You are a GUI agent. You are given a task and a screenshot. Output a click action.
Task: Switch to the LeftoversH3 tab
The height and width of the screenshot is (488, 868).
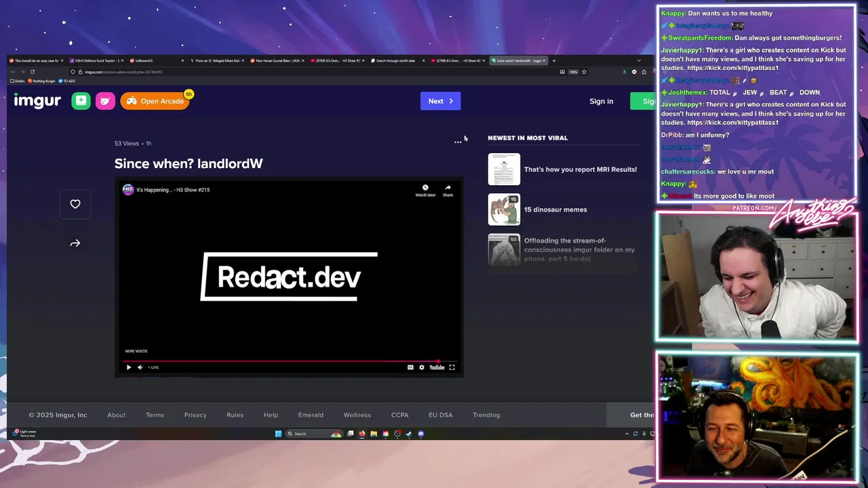(156, 60)
